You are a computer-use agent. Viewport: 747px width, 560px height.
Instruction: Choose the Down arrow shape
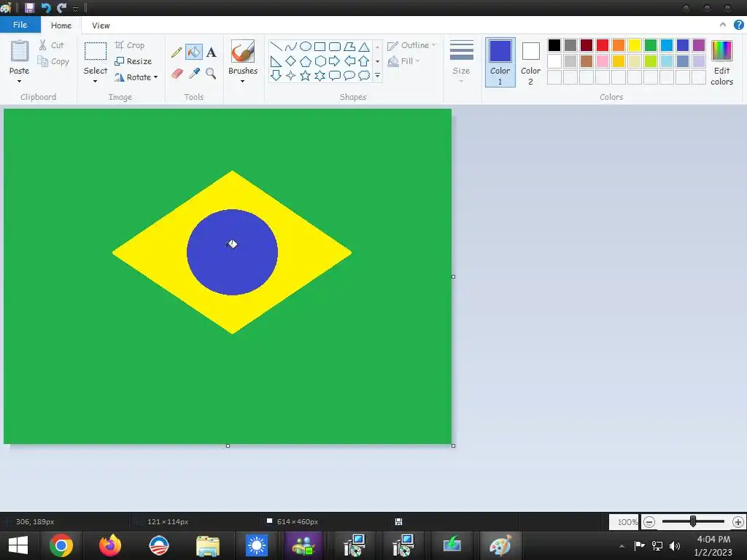point(276,76)
